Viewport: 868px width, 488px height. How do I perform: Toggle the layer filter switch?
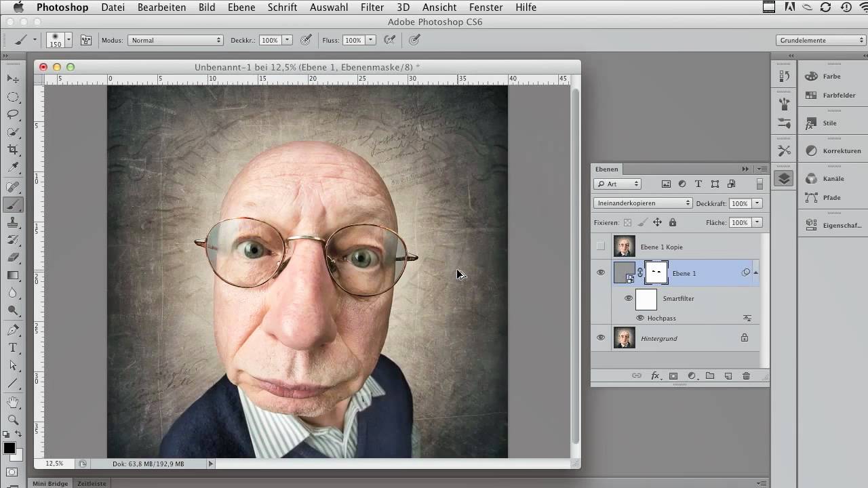click(x=759, y=184)
